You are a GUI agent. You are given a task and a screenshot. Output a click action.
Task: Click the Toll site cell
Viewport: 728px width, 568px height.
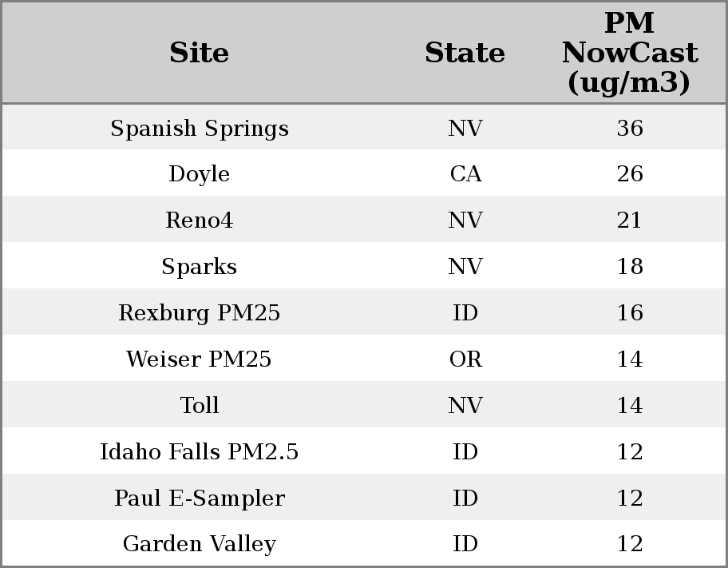pyautogui.click(x=200, y=406)
